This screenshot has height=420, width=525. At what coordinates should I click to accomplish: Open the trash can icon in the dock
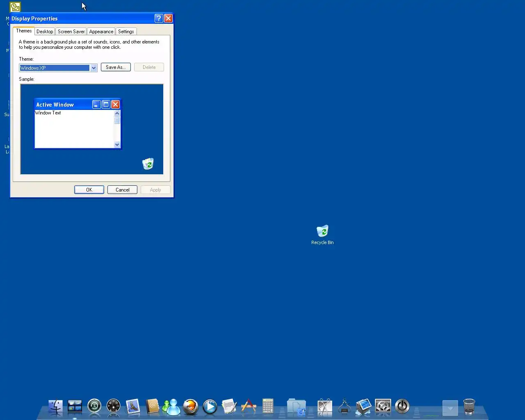469,407
